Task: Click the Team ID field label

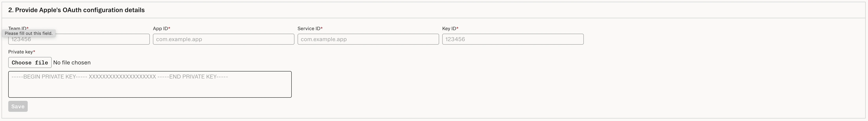Action: [18, 28]
